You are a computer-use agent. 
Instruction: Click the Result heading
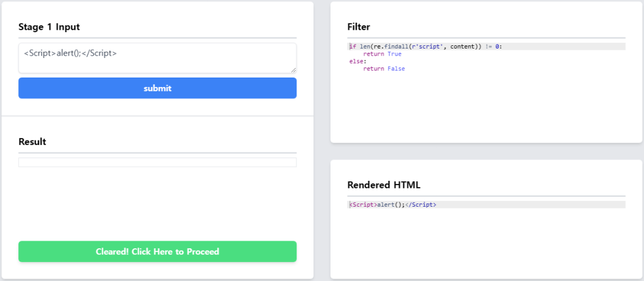pyautogui.click(x=32, y=142)
